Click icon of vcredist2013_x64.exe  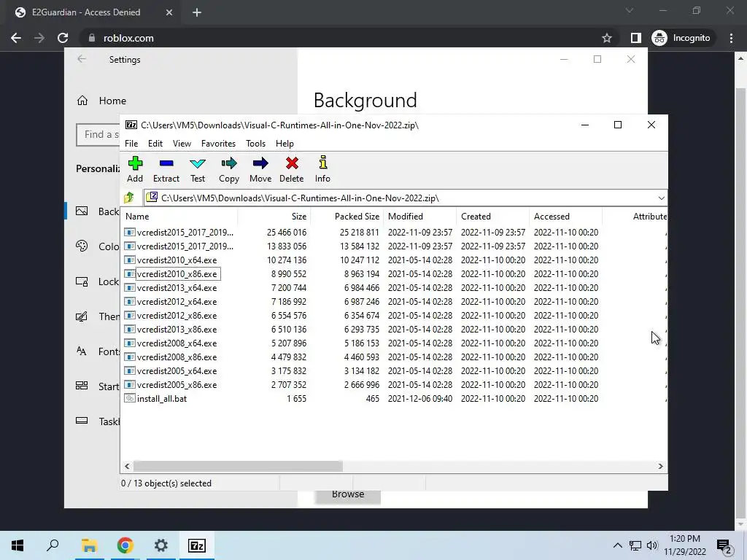pos(130,287)
